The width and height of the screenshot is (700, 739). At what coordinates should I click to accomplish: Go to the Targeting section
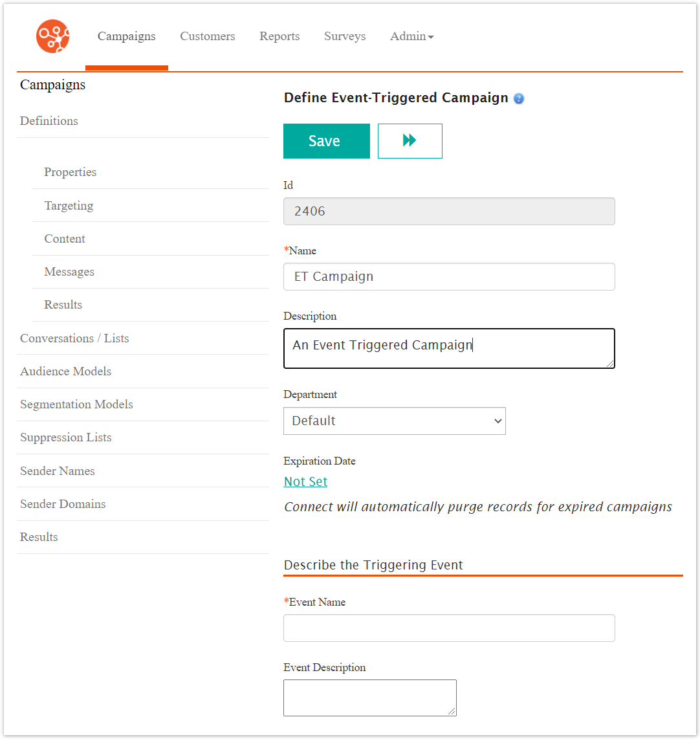click(x=69, y=206)
